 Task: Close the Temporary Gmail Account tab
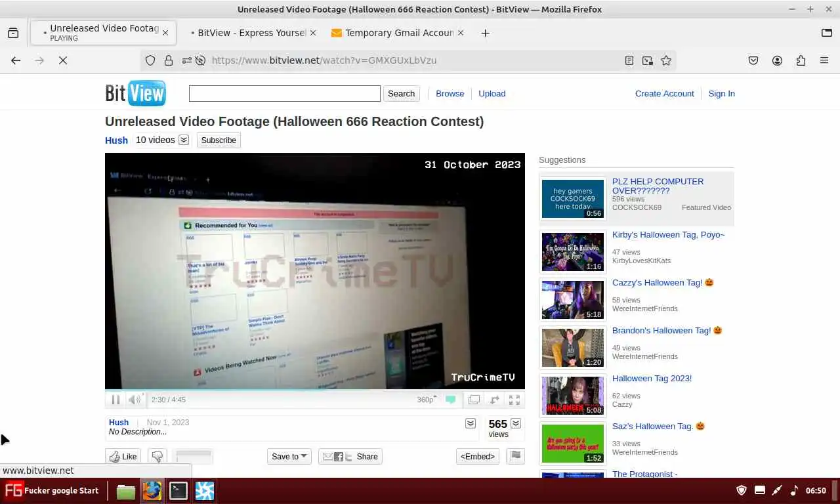click(x=460, y=33)
